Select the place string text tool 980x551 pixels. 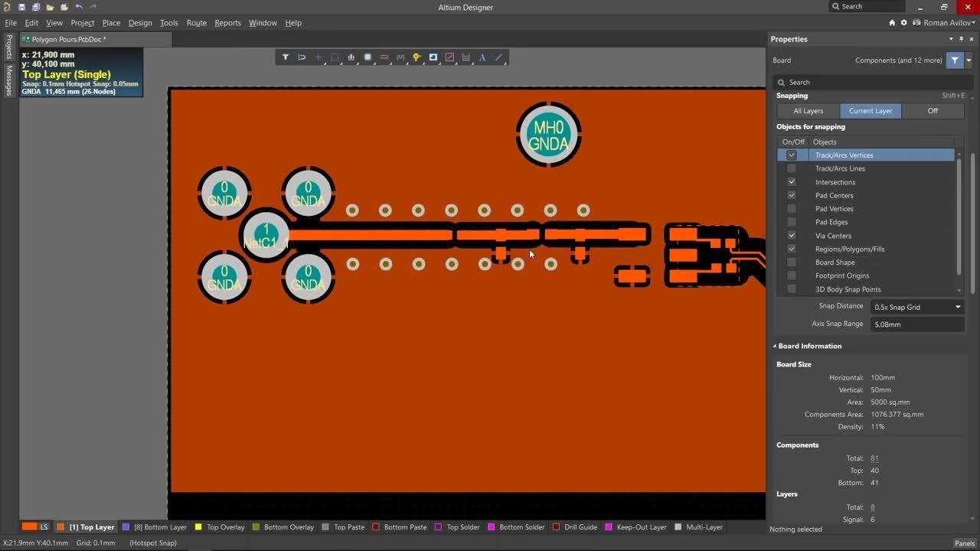[482, 57]
